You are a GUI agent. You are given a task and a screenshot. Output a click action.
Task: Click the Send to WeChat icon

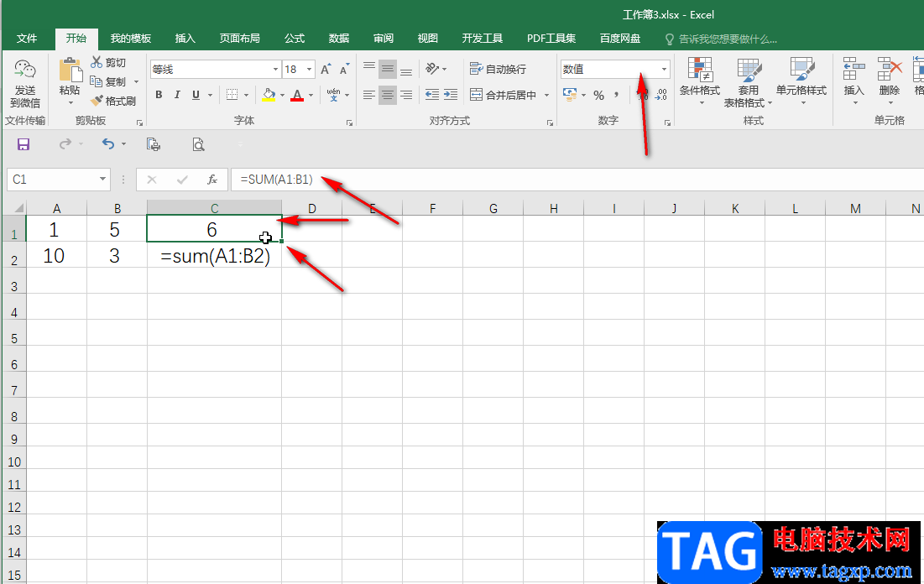[x=24, y=70]
